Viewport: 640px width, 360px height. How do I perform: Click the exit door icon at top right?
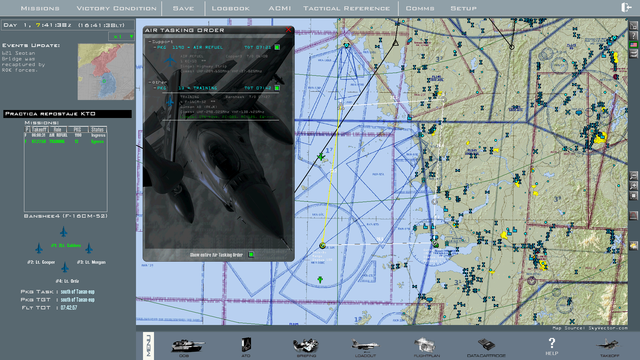[626, 7]
